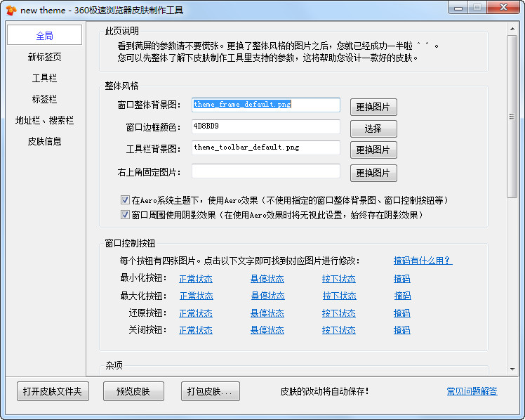Image resolution: width=525 pixels, height=420 pixels.
Task: Open 还原按钮 按下状态 image
Action: tap(339, 313)
